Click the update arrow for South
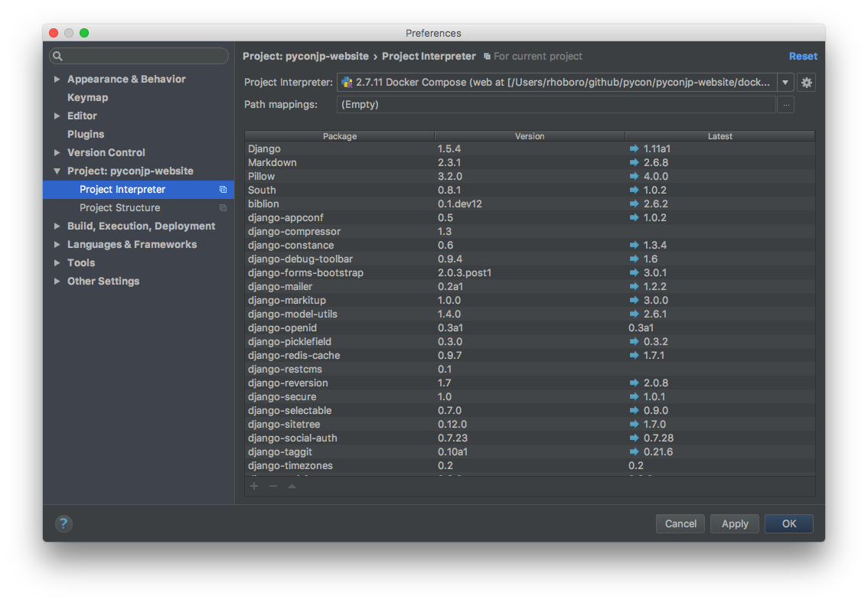This screenshot has height=603, width=868. click(634, 191)
